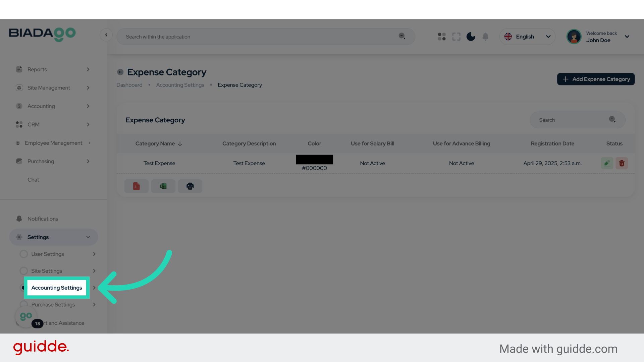644x362 pixels.
Task: Select the Site Settings radio button
Action: click(23, 271)
